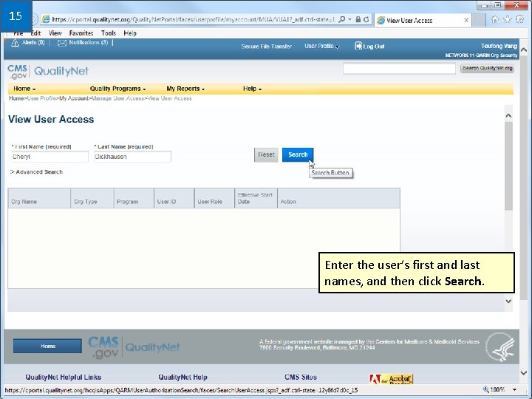
Task: Open the Help navigation dropdown
Action: 252,89
